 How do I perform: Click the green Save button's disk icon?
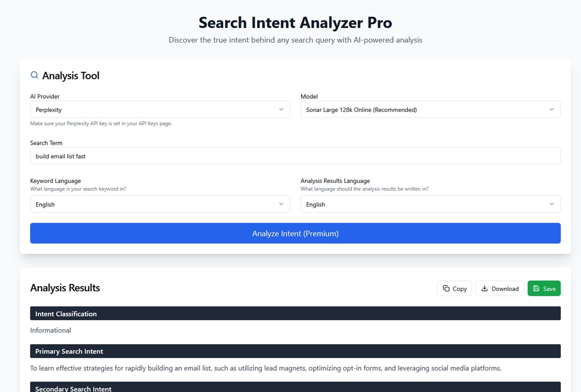[x=536, y=288]
